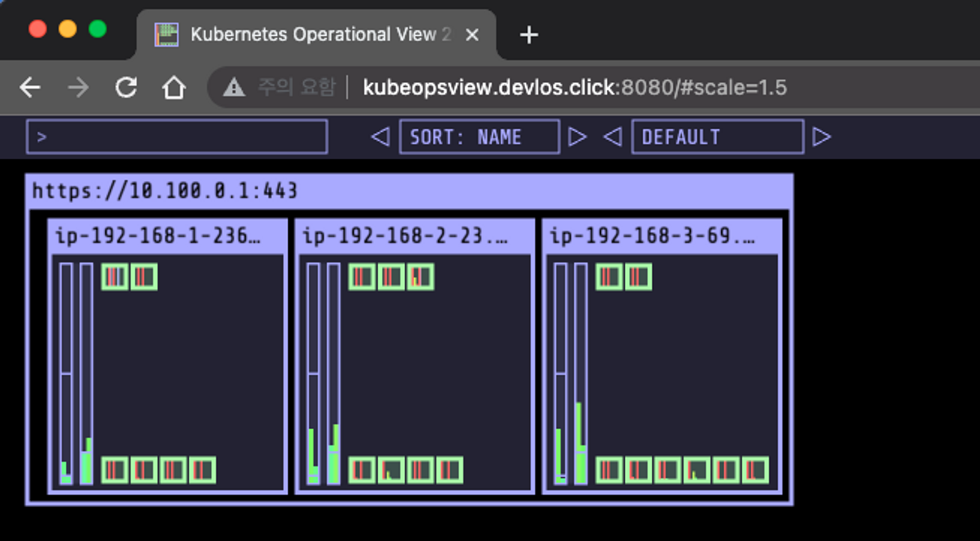Click previous theme arrow left of DEFAULT
This screenshot has height=541, width=980.
[x=612, y=137]
